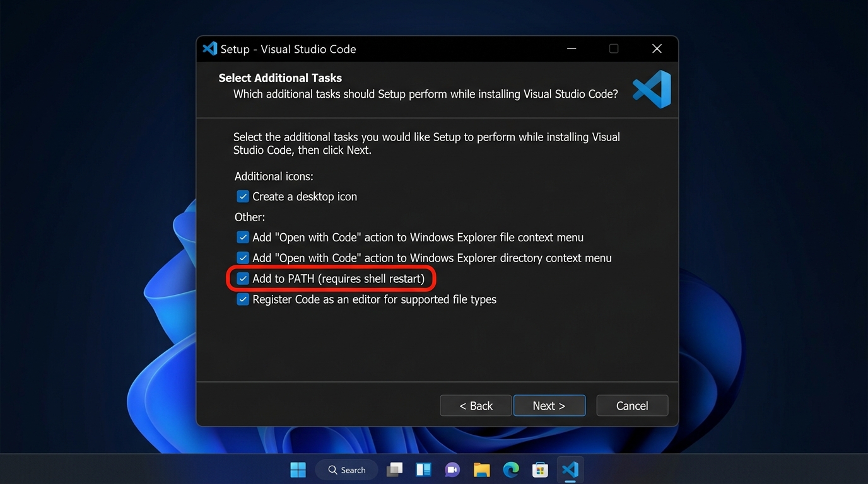Click VS Code icon in setup title bar
This screenshot has height=484, width=868.
pyautogui.click(x=209, y=49)
